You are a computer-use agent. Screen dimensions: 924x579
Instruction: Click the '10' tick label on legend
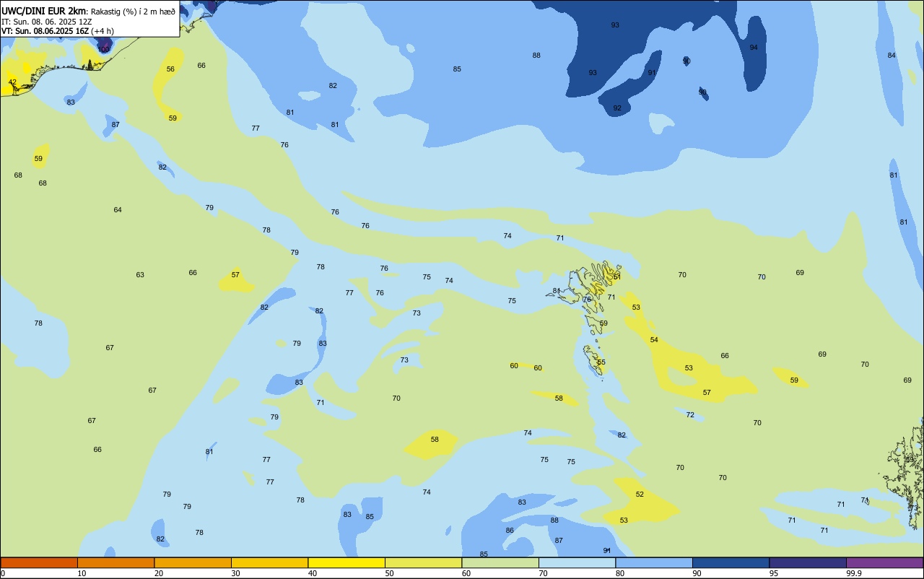tap(82, 573)
